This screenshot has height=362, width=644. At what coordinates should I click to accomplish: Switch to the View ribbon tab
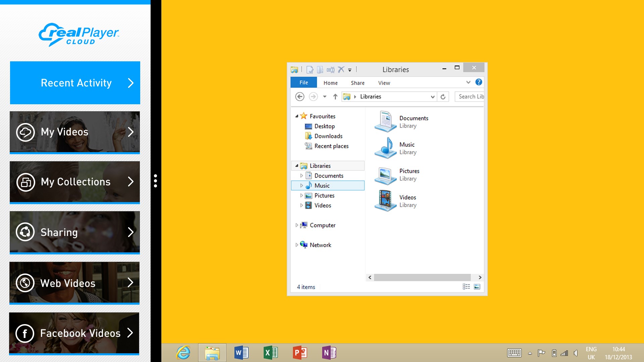click(x=384, y=83)
